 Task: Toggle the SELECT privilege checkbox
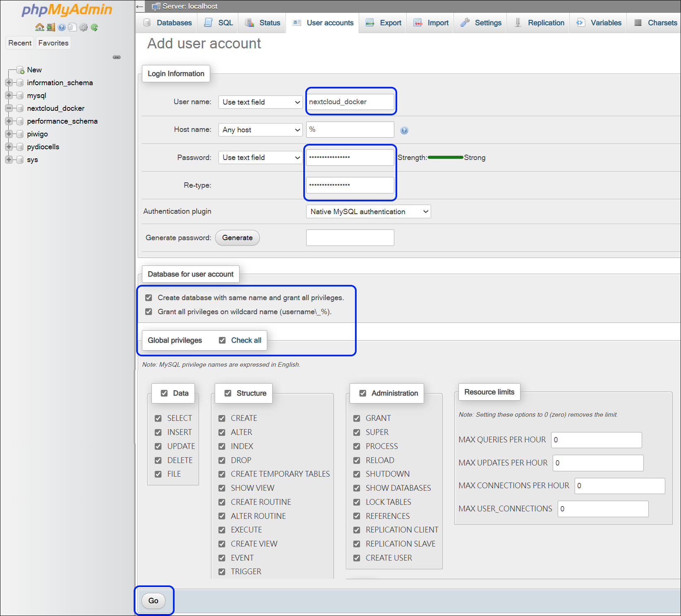[158, 418]
